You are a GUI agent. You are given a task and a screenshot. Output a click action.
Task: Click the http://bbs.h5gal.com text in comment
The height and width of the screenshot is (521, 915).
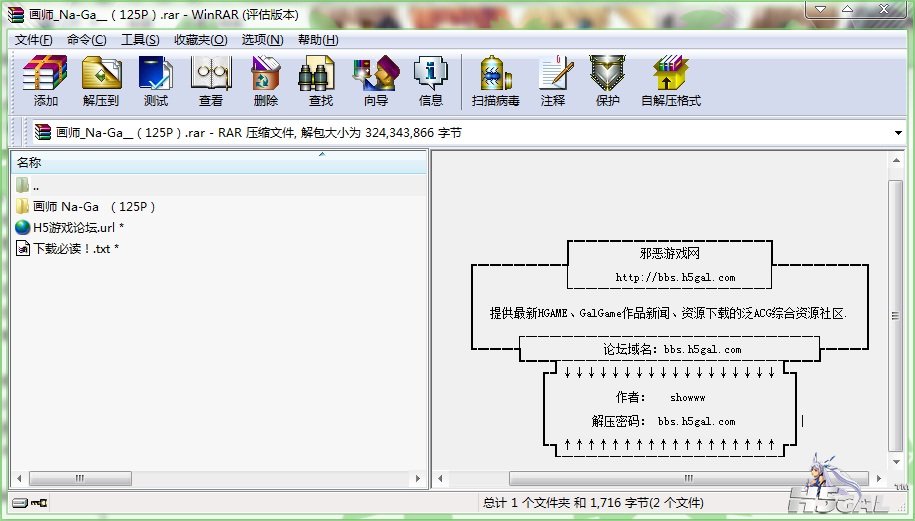point(675,278)
